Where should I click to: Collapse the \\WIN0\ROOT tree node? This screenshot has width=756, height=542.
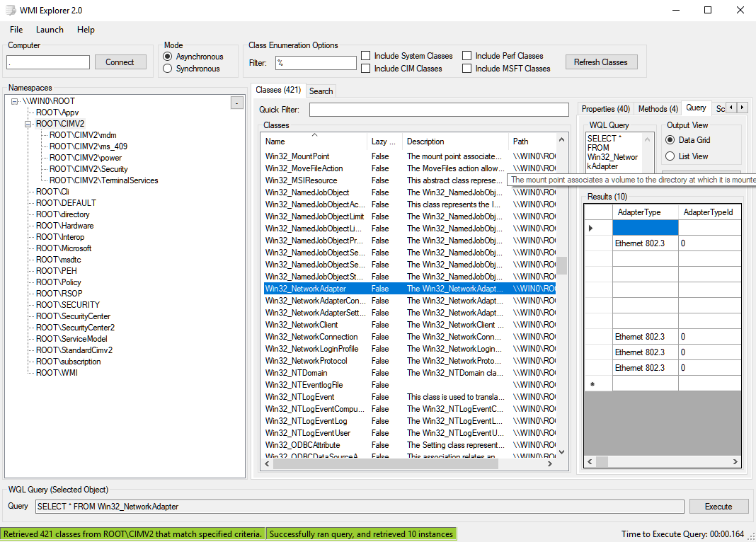(14, 101)
